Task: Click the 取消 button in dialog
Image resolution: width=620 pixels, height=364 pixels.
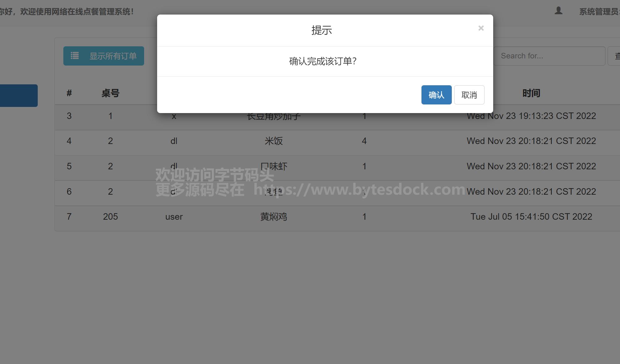Action: [x=469, y=95]
